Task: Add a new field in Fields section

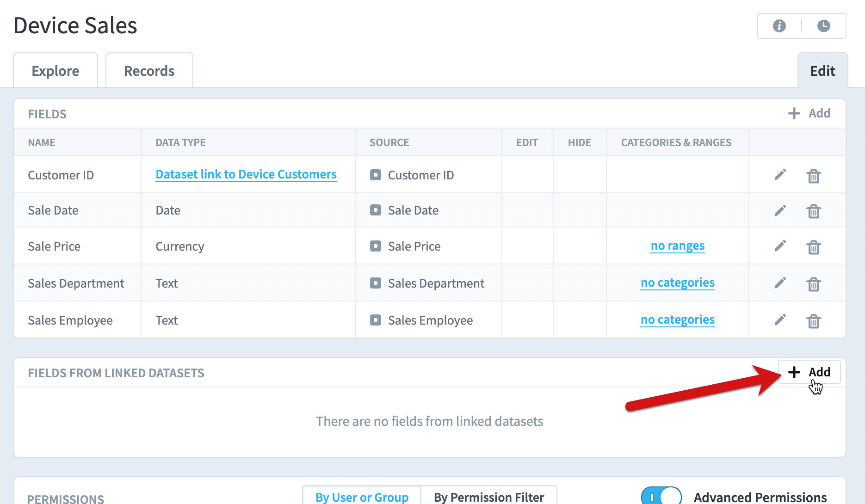Action: [809, 113]
